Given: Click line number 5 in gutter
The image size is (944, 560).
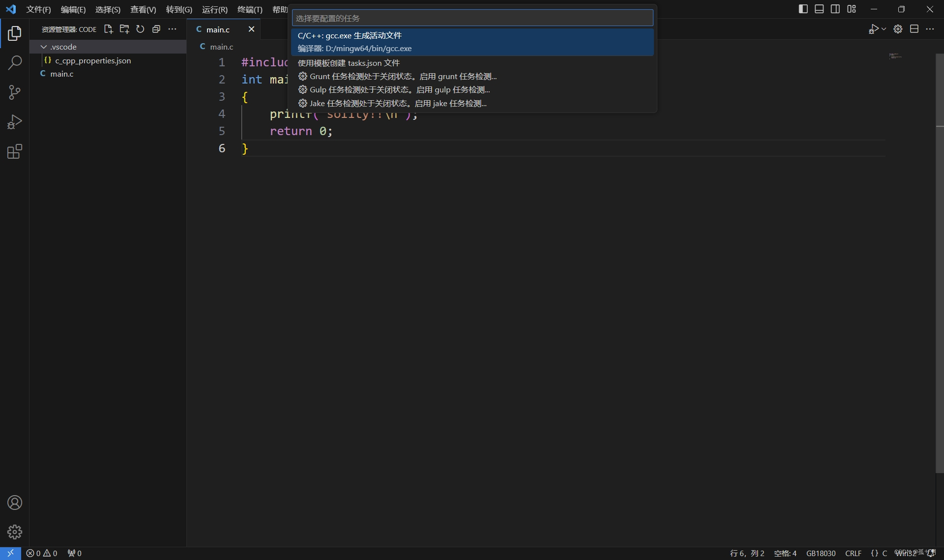Looking at the screenshot, I should [222, 131].
